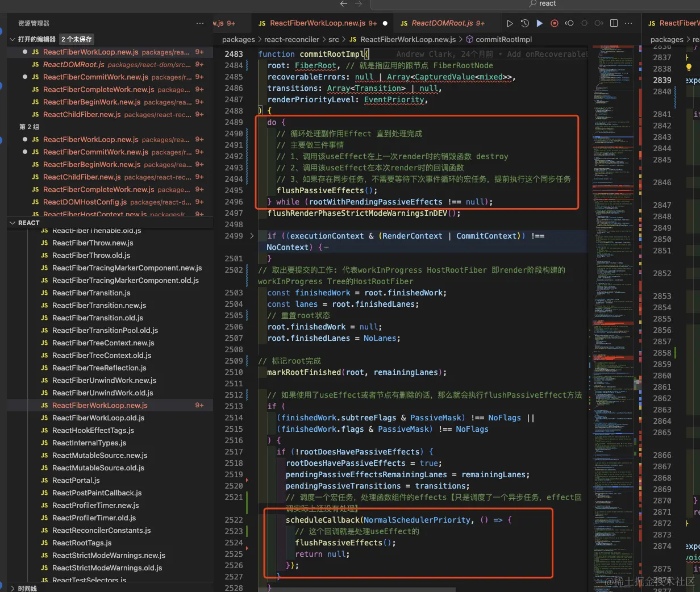Open ReactPostPaintCallback.js file
Screen dimensions: 700x592
point(110,493)
